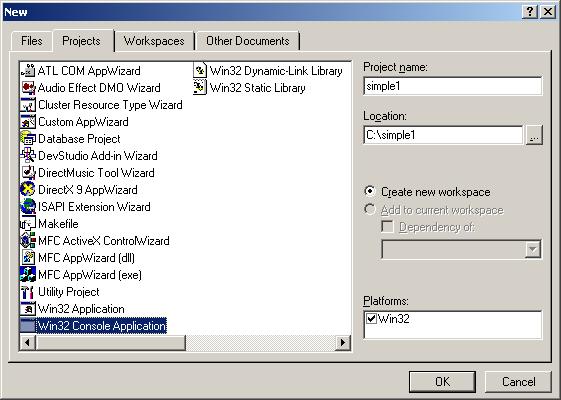Close the New dialog
Viewport: 561px width, 400px height.
click(x=548, y=12)
